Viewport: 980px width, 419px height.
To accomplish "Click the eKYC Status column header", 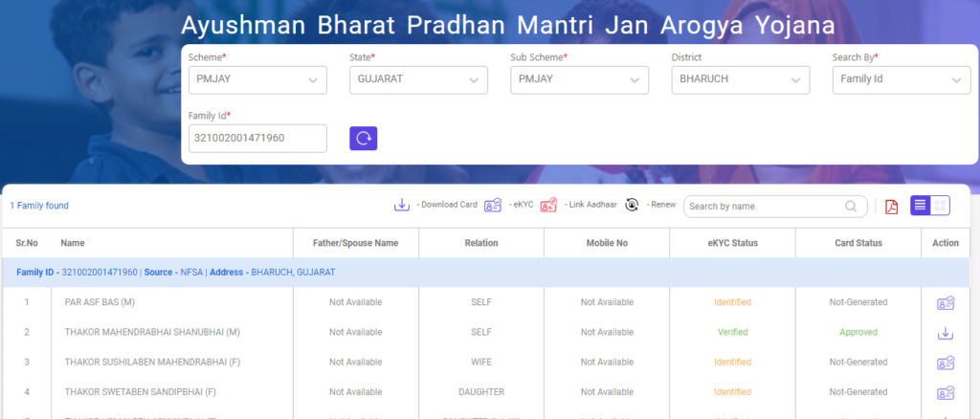I will (732, 243).
